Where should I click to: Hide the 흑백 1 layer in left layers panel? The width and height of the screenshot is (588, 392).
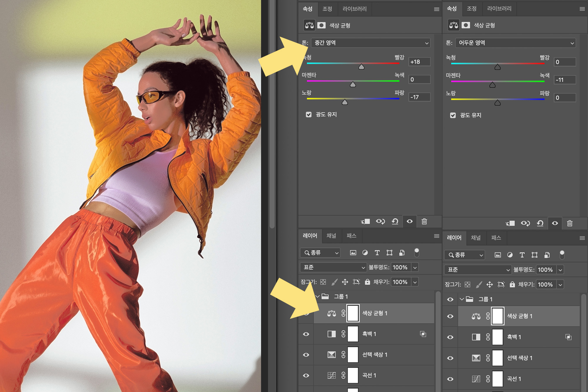[x=306, y=334]
